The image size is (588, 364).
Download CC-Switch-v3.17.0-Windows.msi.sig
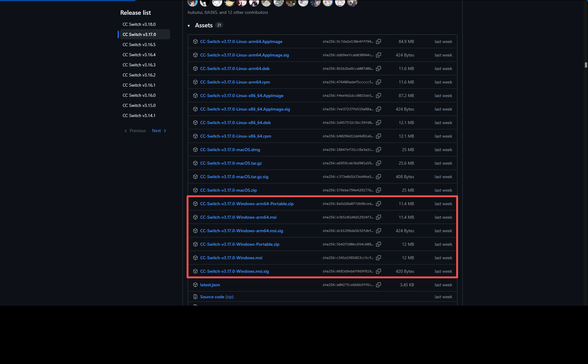tap(234, 271)
